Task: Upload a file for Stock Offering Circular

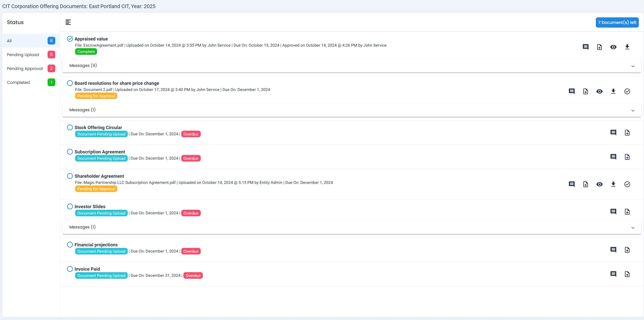Action: 627,133
